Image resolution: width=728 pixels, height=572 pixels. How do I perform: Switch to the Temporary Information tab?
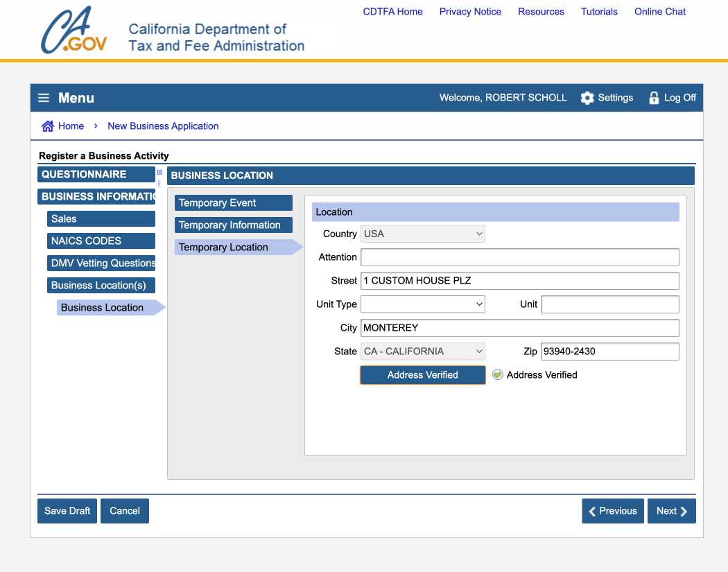click(x=233, y=225)
